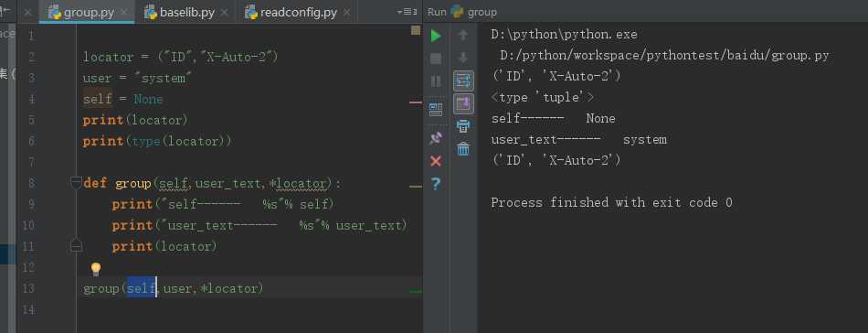Screen dimensions: 868x333
Task: Click the 'user_text------- system' console output line
Action: click(578, 140)
